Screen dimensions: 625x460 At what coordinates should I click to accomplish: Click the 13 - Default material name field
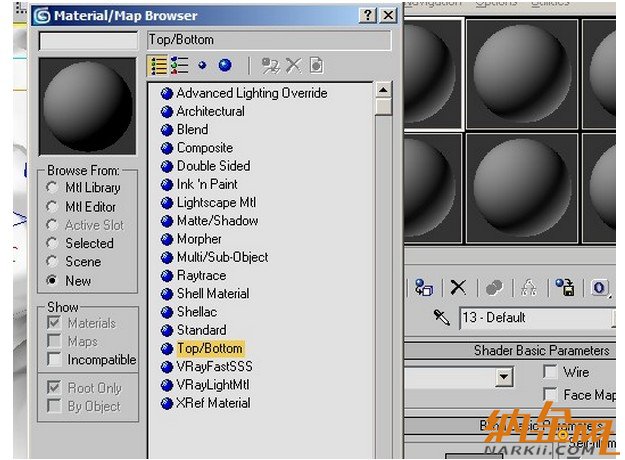[x=537, y=318]
